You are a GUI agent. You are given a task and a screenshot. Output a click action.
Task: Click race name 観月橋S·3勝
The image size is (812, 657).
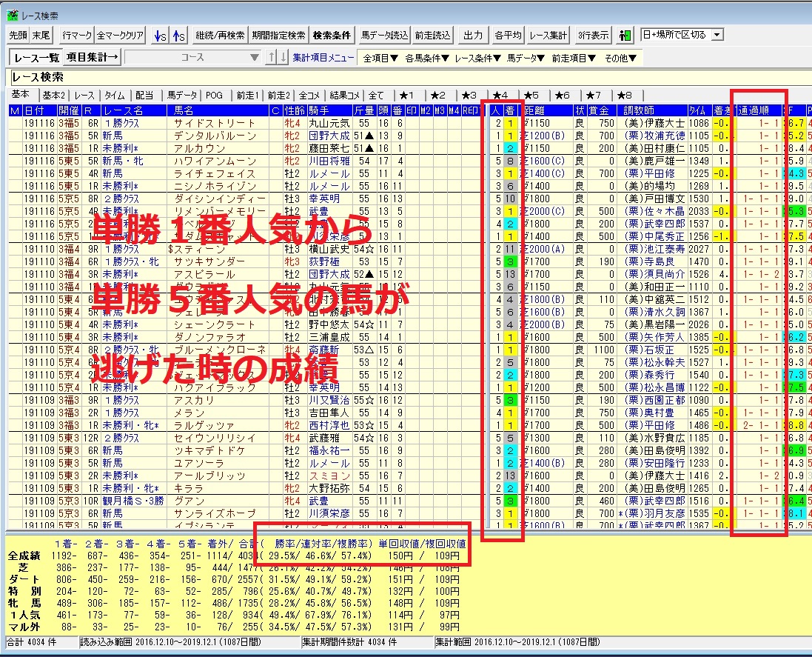(x=133, y=501)
